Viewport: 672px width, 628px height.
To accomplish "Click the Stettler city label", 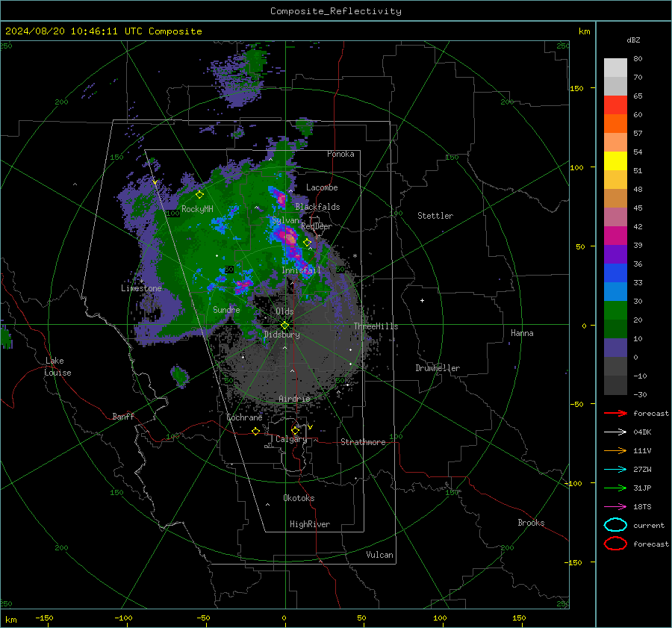I will [435, 216].
